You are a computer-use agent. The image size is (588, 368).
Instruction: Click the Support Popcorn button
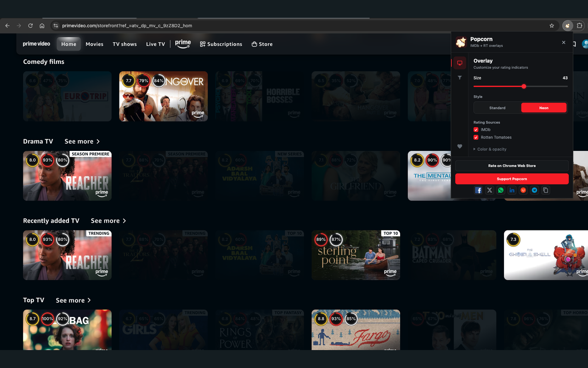coord(512,179)
